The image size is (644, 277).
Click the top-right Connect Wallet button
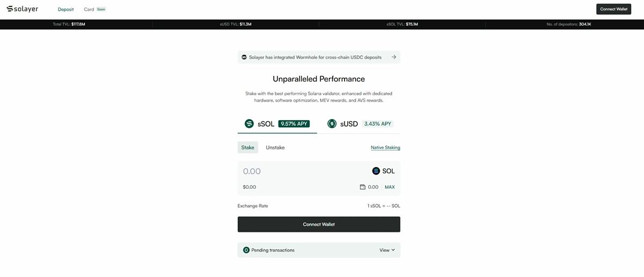(x=613, y=9)
